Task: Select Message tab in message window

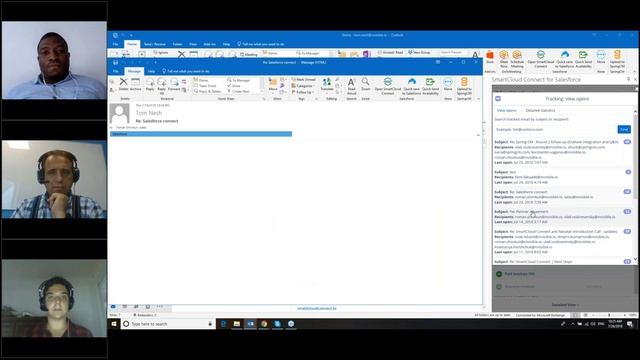Action: (x=134, y=71)
